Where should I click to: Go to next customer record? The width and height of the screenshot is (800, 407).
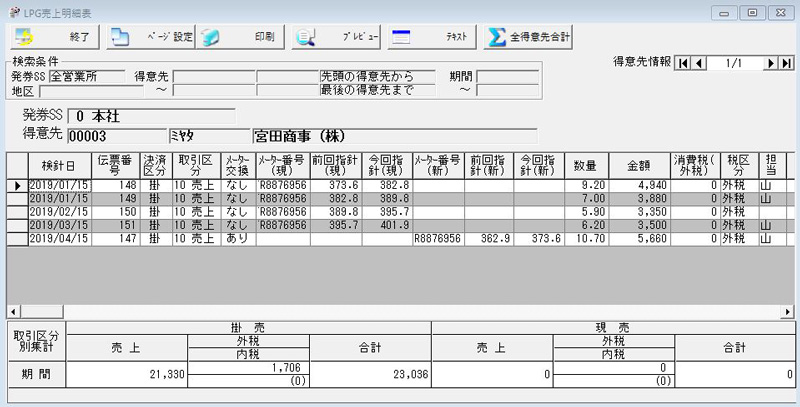coord(771,63)
